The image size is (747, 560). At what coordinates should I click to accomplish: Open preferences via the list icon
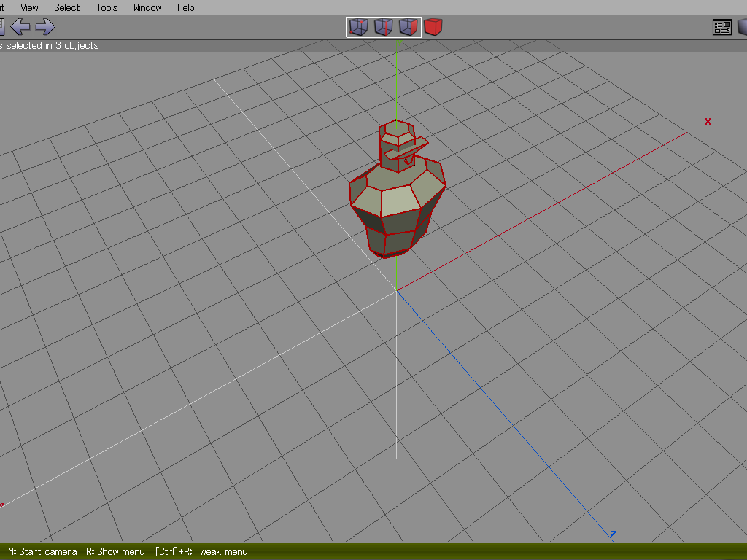[x=722, y=27]
